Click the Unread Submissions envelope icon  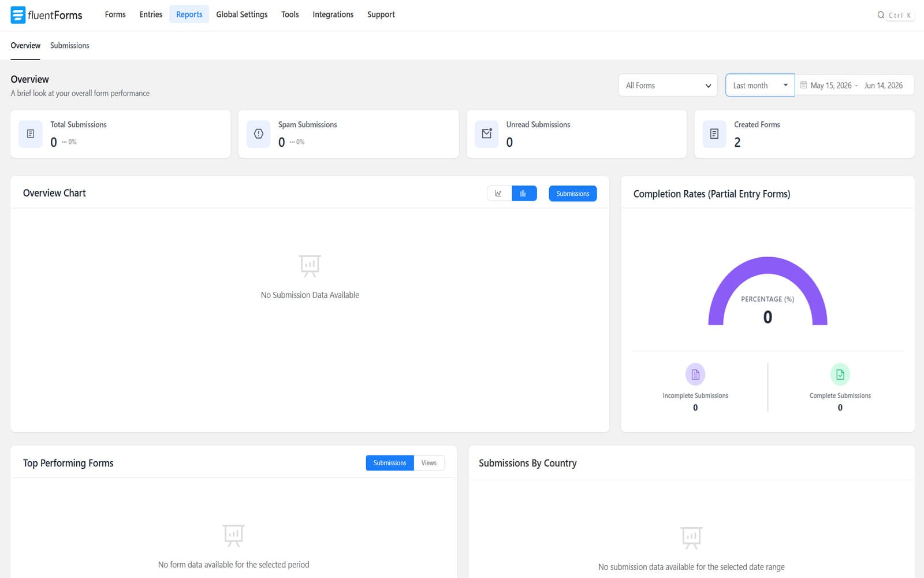click(487, 134)
